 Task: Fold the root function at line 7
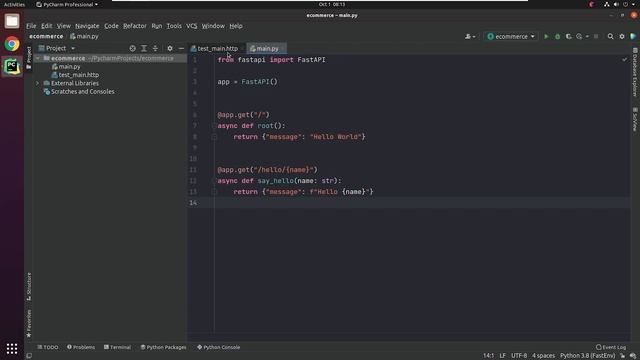[214, 126]
